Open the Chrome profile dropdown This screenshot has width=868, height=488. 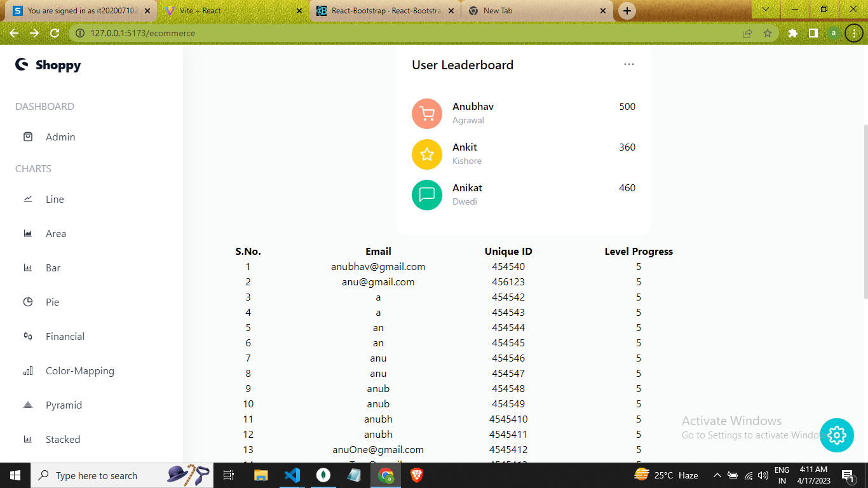pos(832,33)
